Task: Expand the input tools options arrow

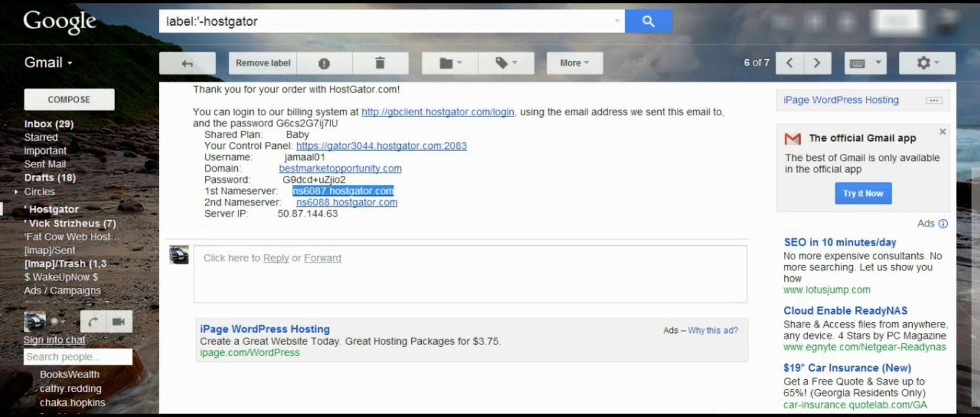Action: 878,63
